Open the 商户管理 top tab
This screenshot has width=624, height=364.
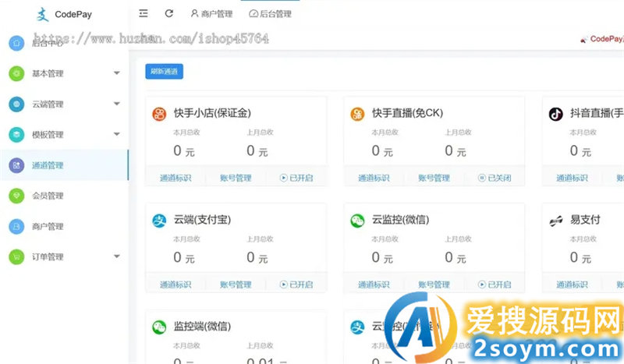click(x=211, y=14)
